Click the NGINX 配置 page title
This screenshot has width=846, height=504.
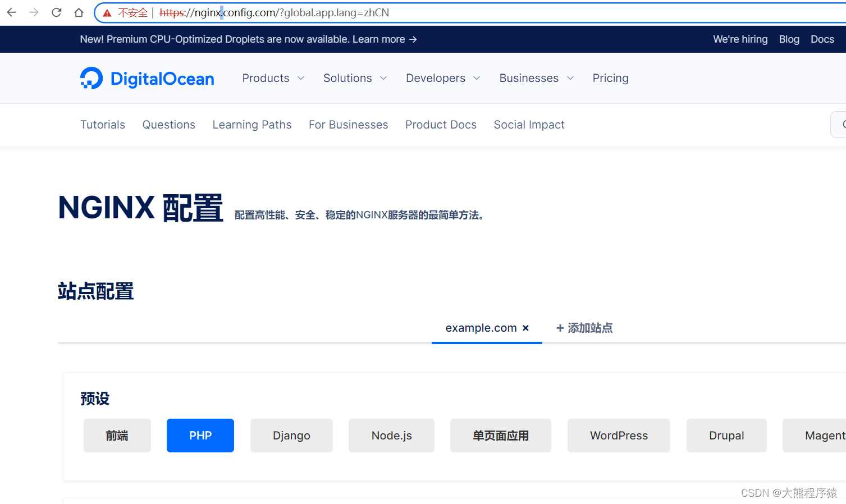click(x=141, y=208)
